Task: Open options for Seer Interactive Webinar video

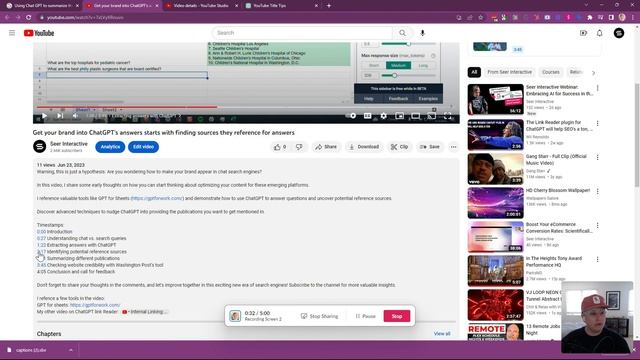Action: click(x=598, y=88)
